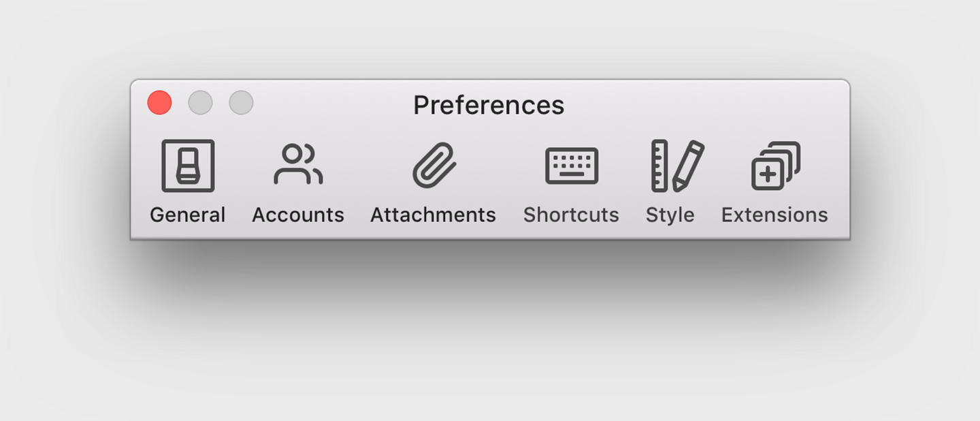Select the Style ruler and pencil icon
The height and width of the screenshot is (421, 980).
(678, 166)
